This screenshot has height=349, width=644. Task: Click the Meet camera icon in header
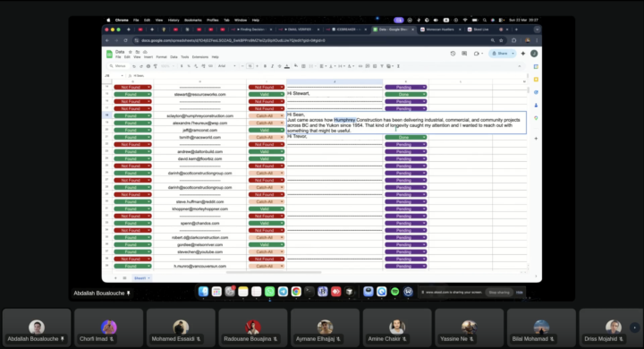477,54
